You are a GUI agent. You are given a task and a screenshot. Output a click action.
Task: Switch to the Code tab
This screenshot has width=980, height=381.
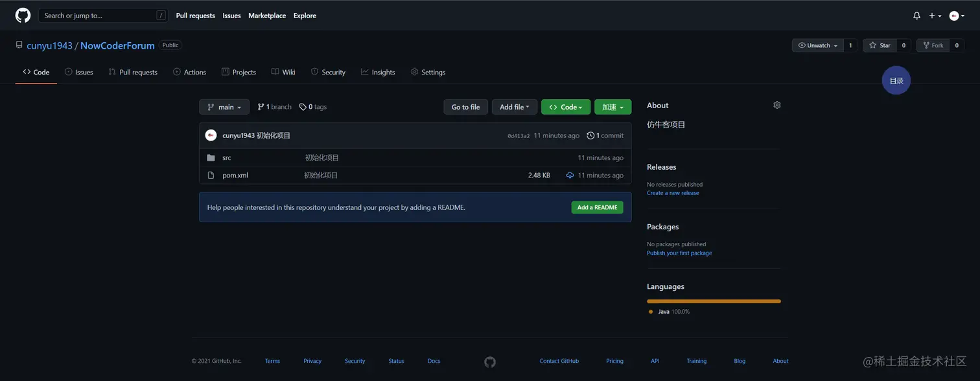coord(36,72)
